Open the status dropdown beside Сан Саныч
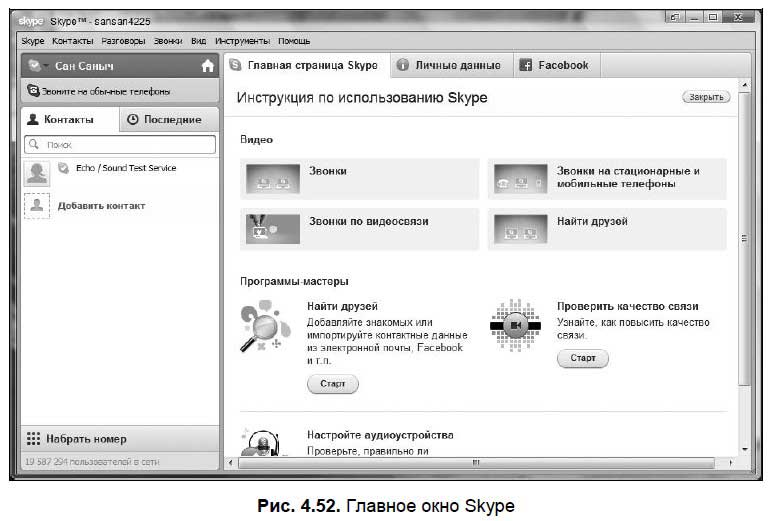772x521 pixels. (46, 66)
